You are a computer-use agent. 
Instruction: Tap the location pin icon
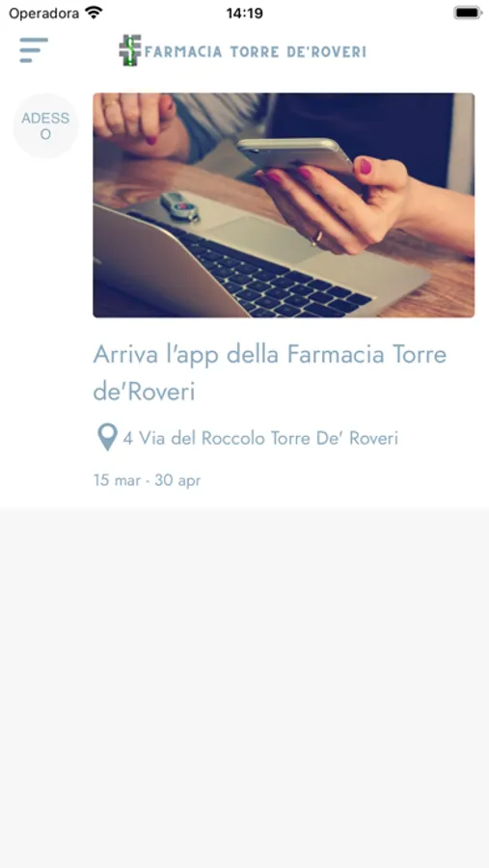coord(107,437)
